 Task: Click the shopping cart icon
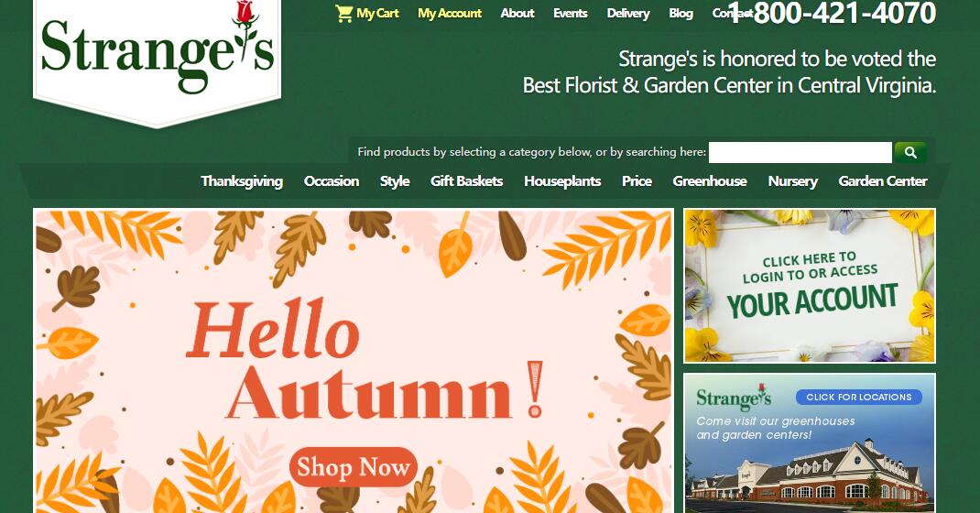343,13
